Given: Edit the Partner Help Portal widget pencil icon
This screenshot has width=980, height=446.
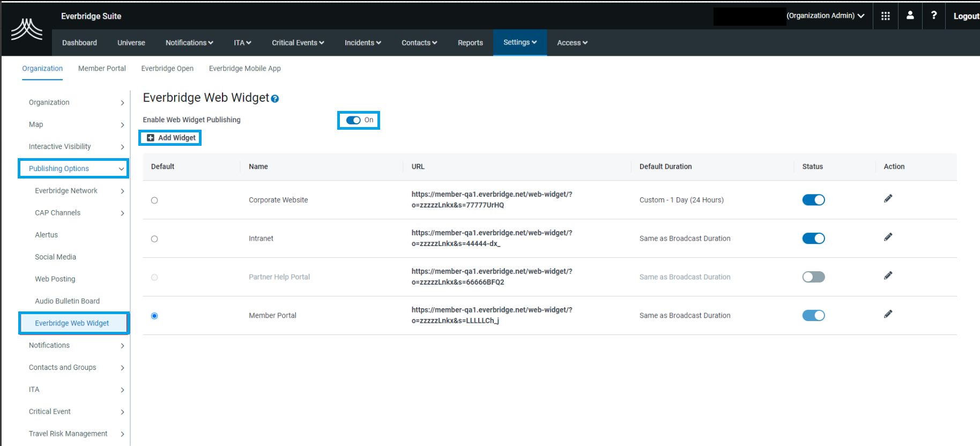Looking at the screenshot, I should pos(888,276).
